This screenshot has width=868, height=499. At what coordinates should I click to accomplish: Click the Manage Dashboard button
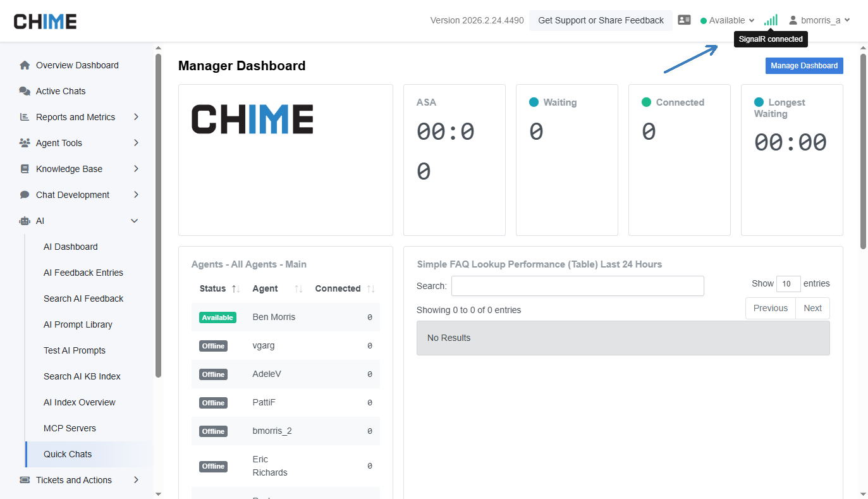(x=804, y=66)
